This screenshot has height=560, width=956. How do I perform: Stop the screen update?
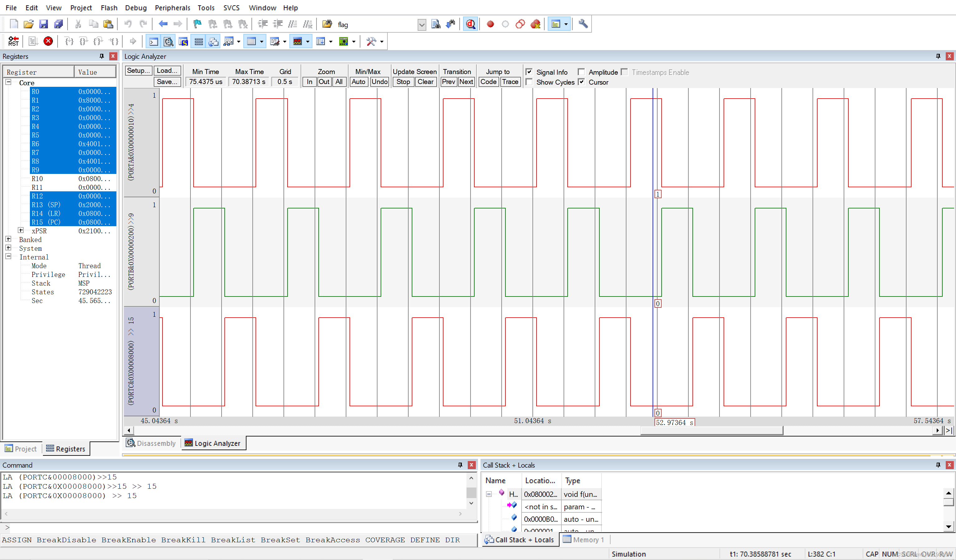[403, 82]
